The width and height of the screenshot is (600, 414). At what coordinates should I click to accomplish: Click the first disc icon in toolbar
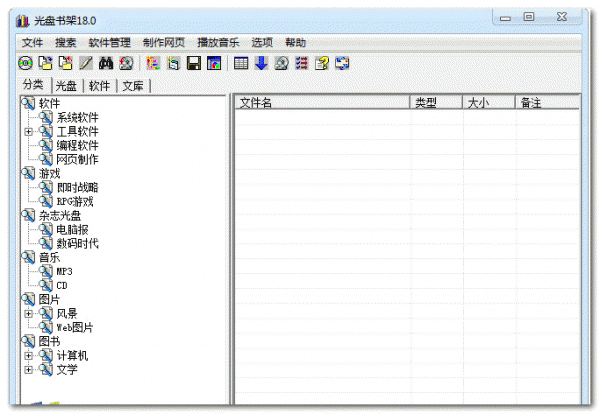[x=26, y=64]
